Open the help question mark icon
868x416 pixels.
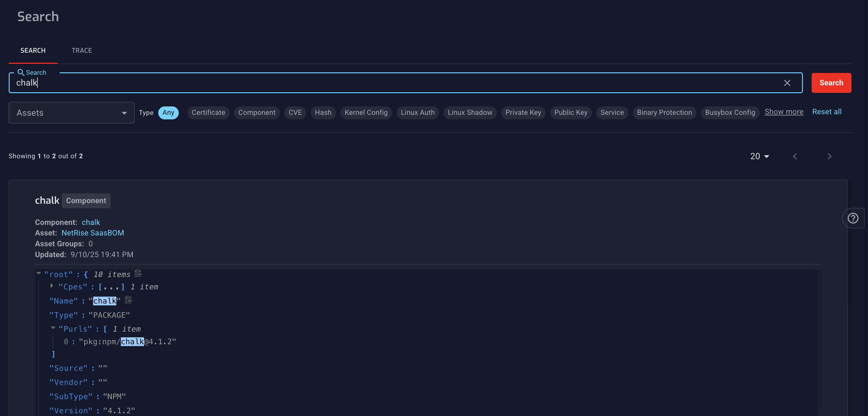coord(853,218)
